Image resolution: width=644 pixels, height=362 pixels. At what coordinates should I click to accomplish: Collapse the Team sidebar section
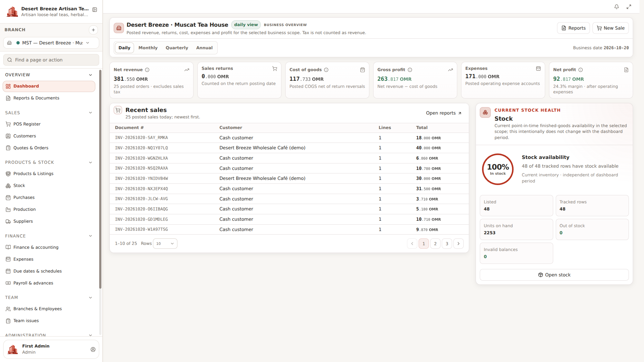click(x=90, y=298)
